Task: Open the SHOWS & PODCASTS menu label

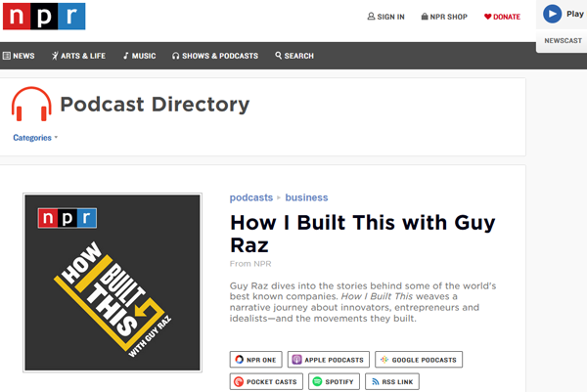Action: pos(220,56)
